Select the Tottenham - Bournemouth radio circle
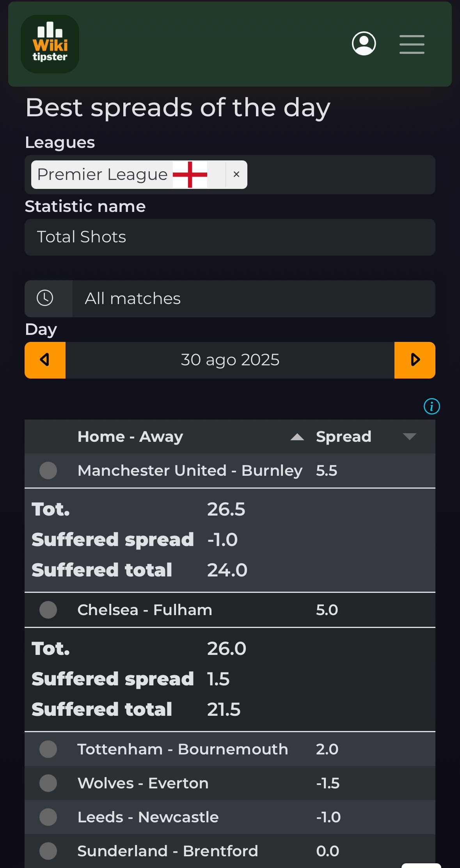This screenshot has height=868, width=460. (48, 749)
